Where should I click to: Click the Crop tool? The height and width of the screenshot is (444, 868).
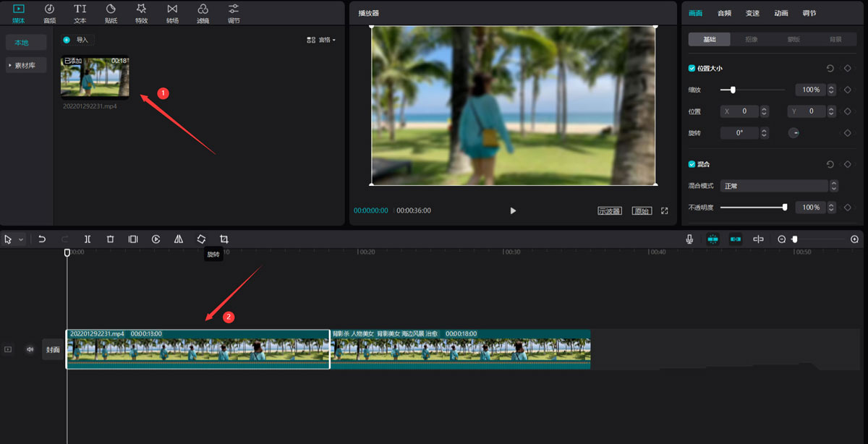pos(224,239)
